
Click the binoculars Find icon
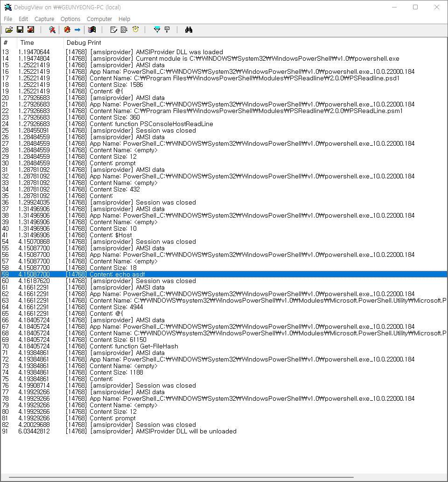[189, 30]
